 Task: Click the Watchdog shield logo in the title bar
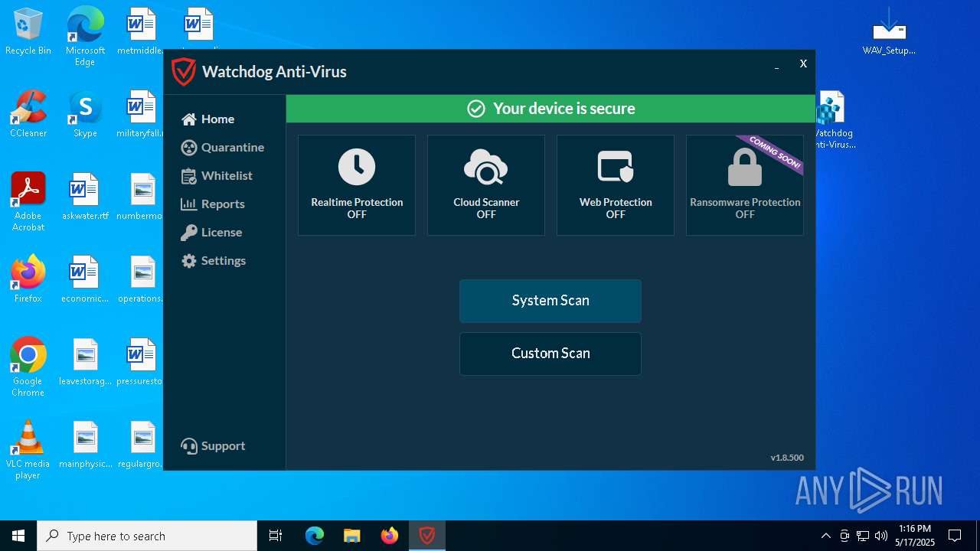pyautogui.click(x=184, y=72)
